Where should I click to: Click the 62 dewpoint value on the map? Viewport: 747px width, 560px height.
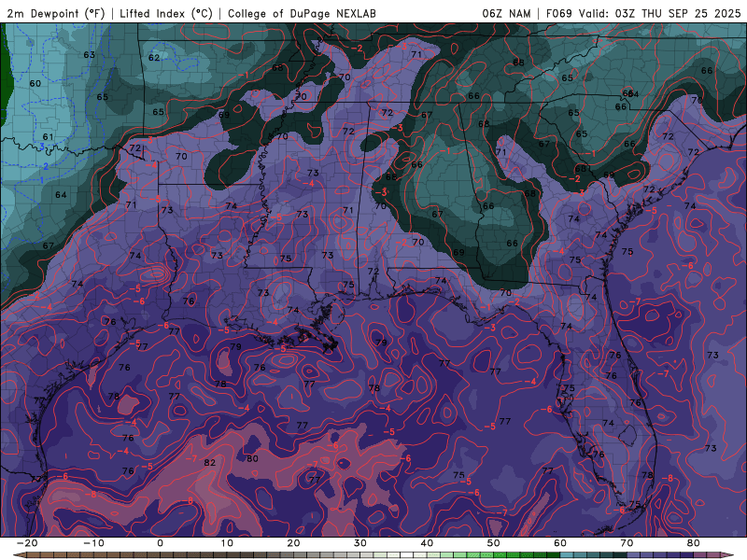pos(154,58)
